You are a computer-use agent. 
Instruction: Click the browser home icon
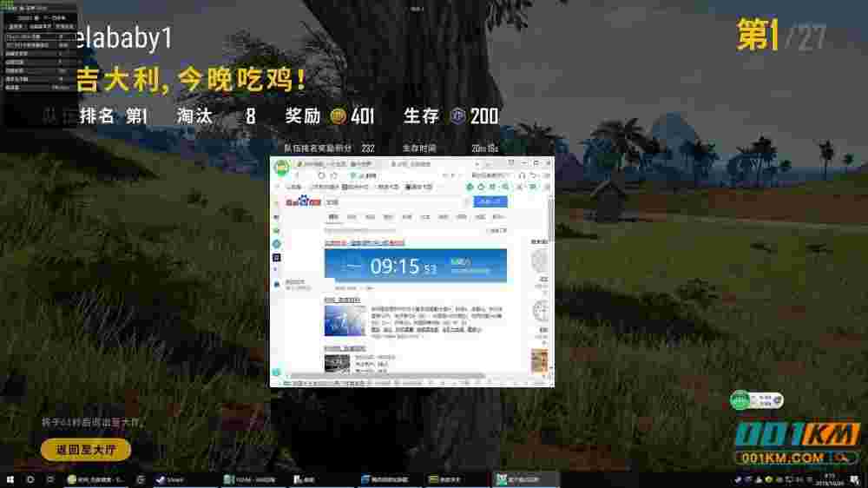[x=333, y=175]
